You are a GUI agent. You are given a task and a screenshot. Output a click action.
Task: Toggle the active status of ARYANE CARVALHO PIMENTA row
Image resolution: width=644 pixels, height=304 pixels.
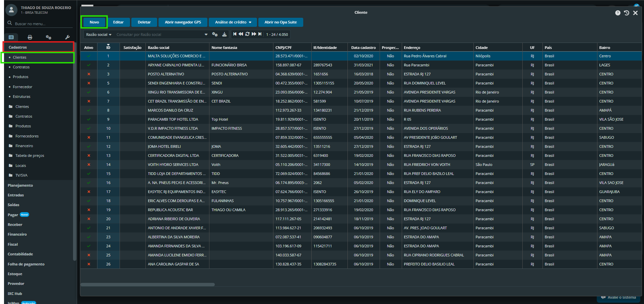click(x=89, y=65)
